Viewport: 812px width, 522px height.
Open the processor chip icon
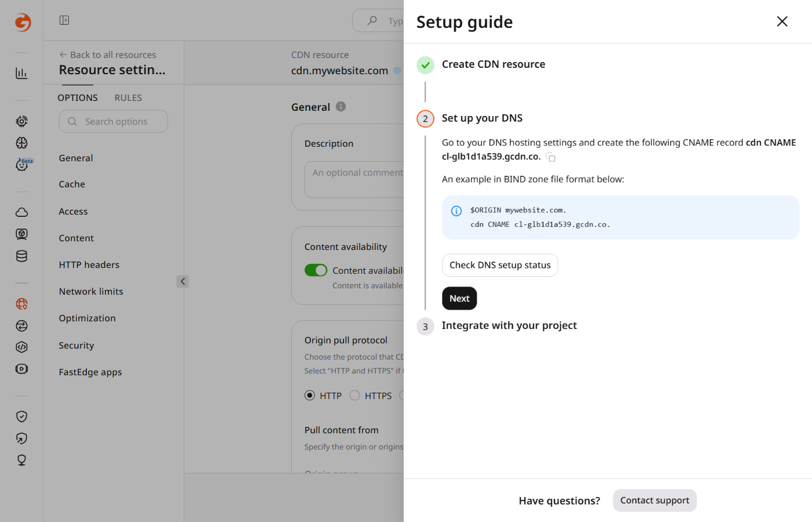(x=21, y=121)
